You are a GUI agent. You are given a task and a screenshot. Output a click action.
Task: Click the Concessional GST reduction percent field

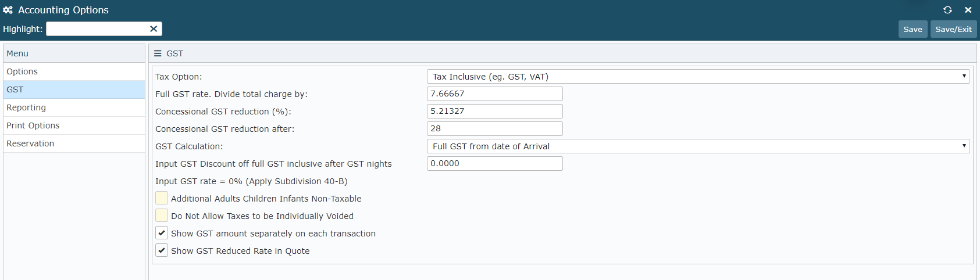tap(494, 111)
